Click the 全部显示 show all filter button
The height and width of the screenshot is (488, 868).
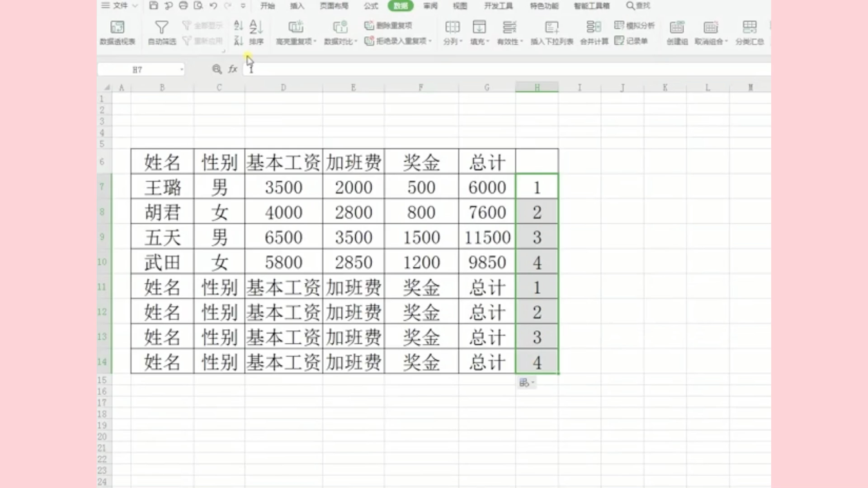point(202,25)
